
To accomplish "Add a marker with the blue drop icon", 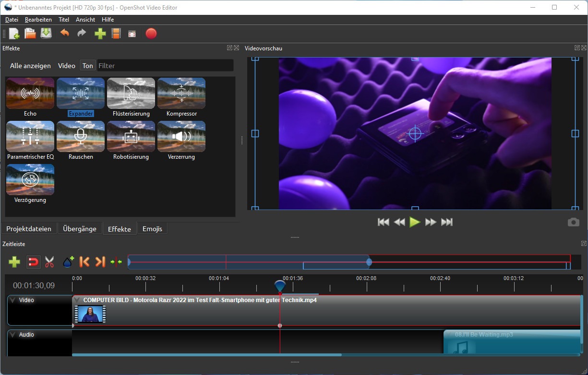I will [x=68, y=262].
